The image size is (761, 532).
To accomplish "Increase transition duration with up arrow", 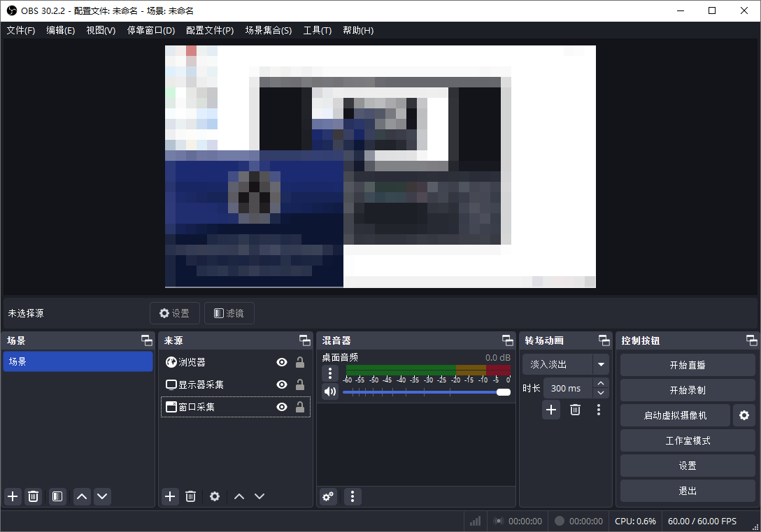I will pyautogui.click(x=600, y=383).
